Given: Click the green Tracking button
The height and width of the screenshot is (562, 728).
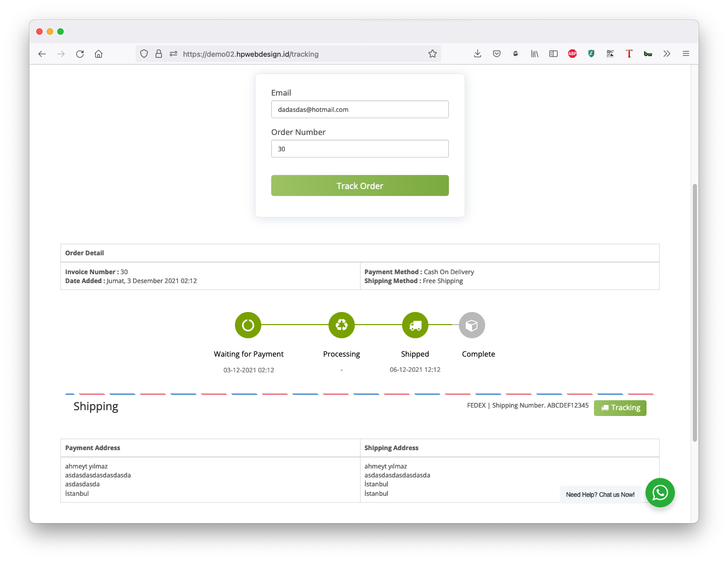Looking at the screenshot, I should [620, 408].
